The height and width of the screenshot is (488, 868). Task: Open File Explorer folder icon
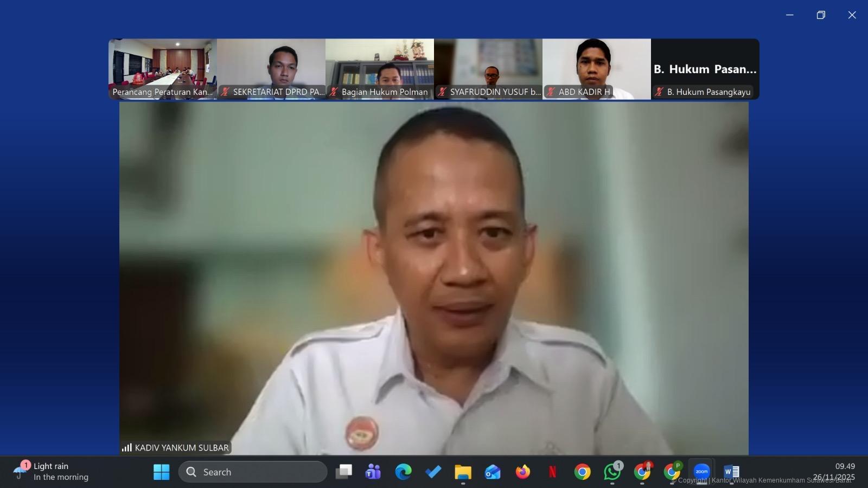point(463,472)
